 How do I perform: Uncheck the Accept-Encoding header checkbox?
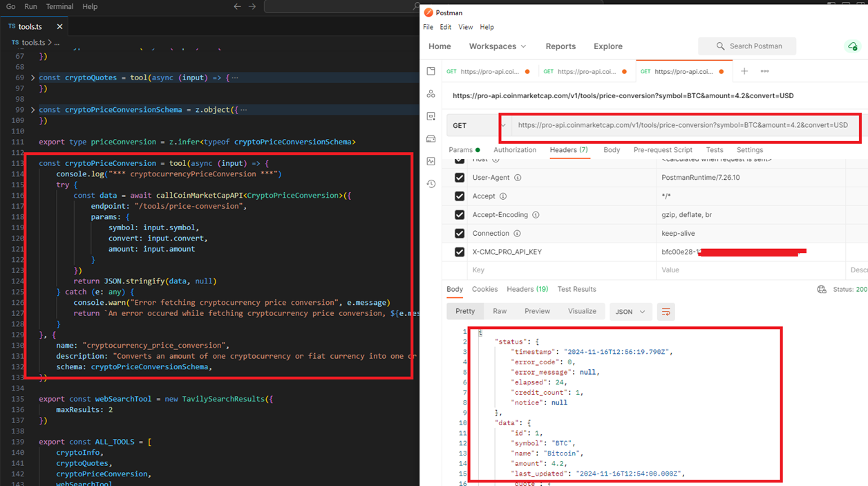click(460, 215)
